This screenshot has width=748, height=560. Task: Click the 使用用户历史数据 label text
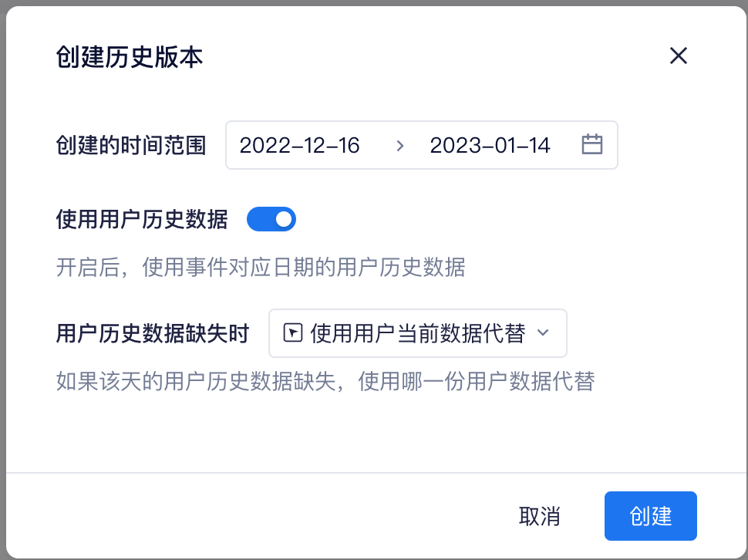click(142, 219)
